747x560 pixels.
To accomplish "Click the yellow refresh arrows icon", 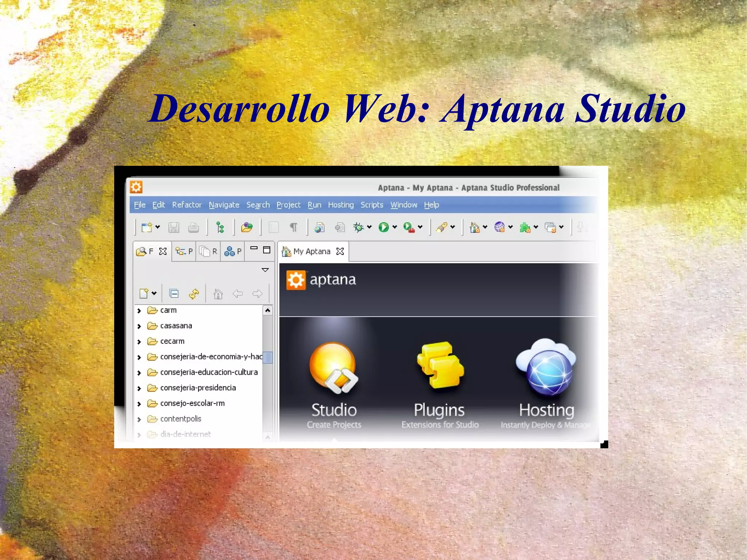I will point(194,294).
